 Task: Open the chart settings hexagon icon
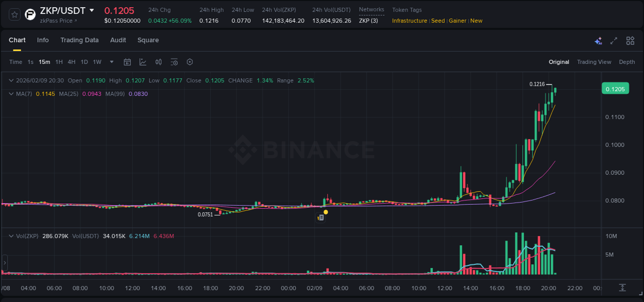click(x=190, y=62)
